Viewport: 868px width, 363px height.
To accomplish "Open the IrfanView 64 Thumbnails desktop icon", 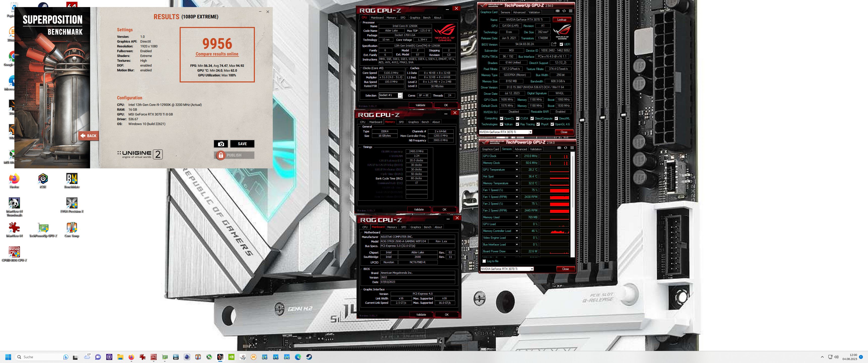I will click(14, 207).
